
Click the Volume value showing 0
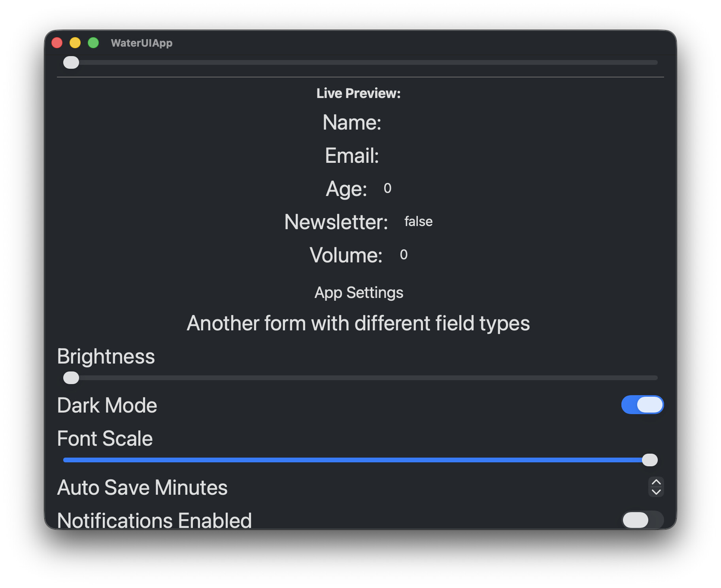[x=404, y=255]
